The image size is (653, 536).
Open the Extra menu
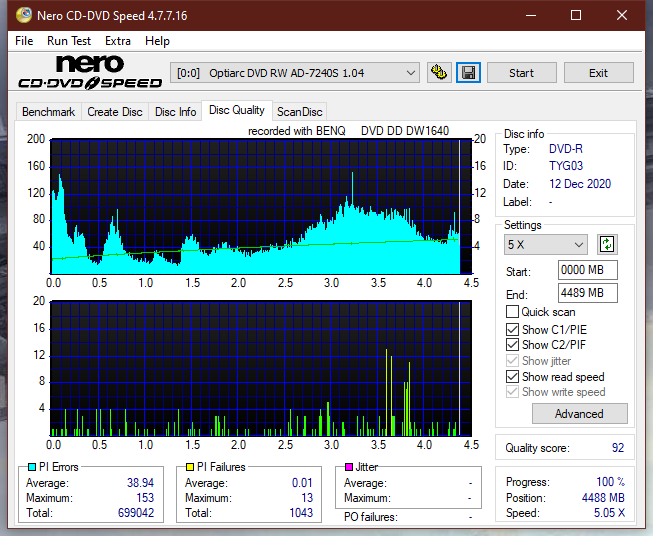(118, 41)
